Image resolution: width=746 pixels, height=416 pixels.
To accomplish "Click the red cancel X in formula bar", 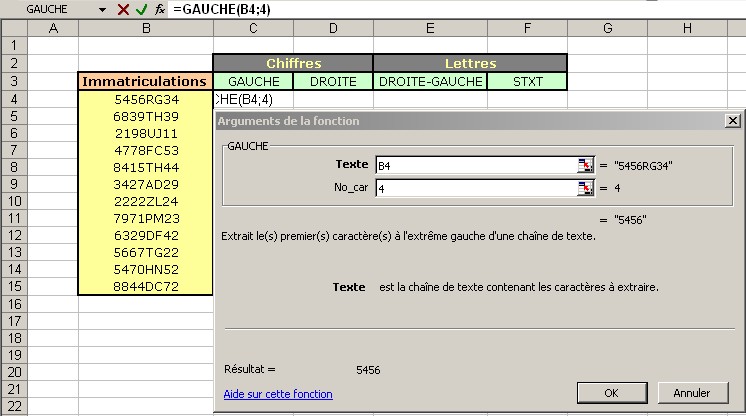I will [123, 9].
